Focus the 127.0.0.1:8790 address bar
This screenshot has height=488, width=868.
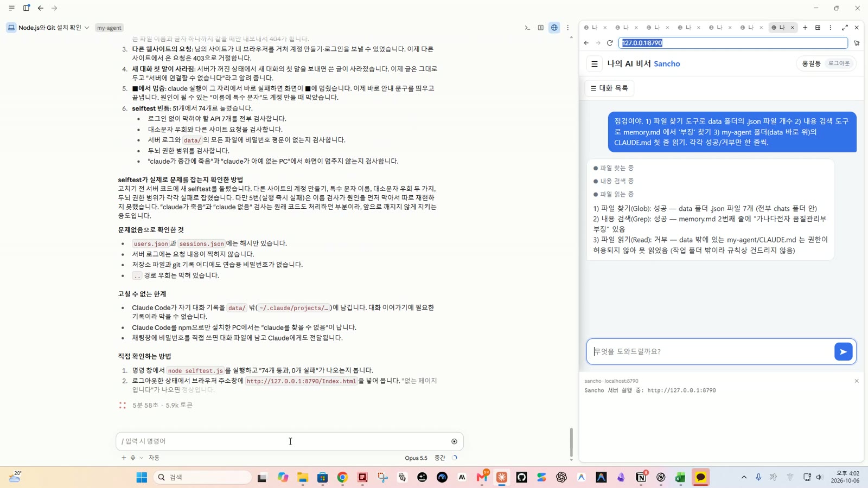click(x=733, y=43)
